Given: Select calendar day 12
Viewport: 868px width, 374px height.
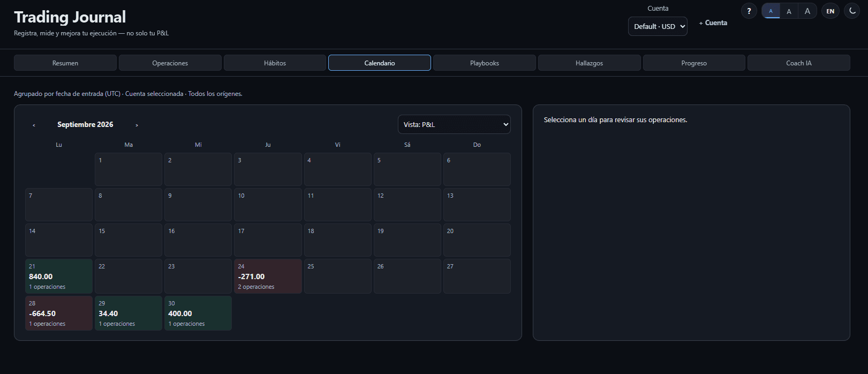Looking at the screenshot, I should pos(407,205).
